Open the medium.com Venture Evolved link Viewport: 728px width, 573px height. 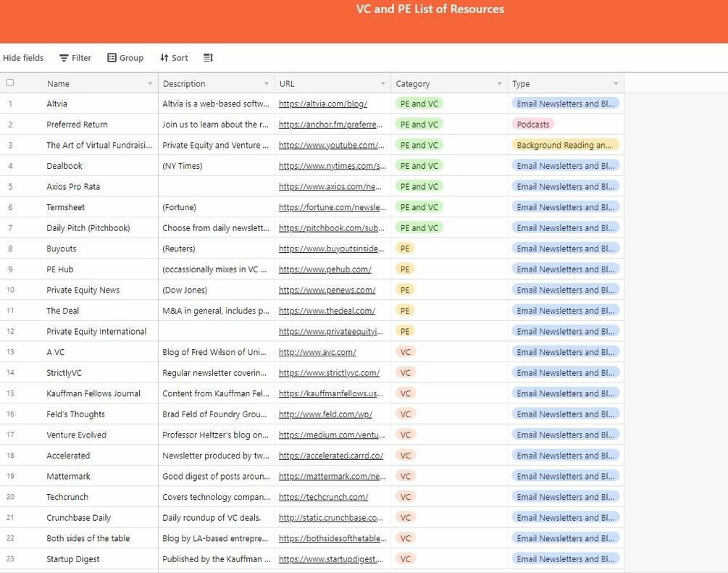click(332, 435)
